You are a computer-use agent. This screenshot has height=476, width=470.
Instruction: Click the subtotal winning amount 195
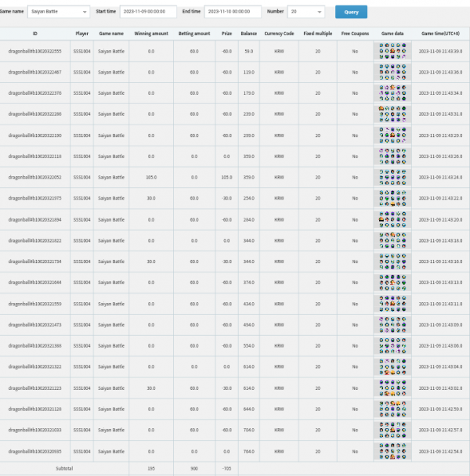pos(151,468)
